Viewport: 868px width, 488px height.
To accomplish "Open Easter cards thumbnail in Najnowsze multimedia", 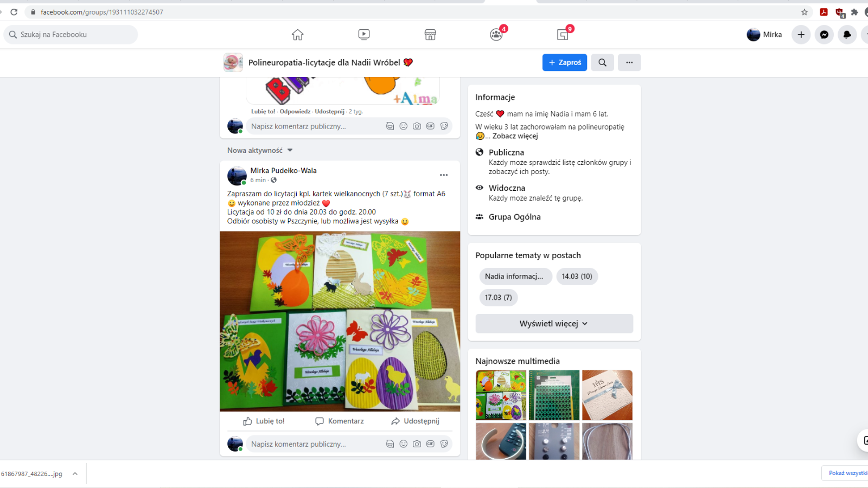I will (501, 395).
